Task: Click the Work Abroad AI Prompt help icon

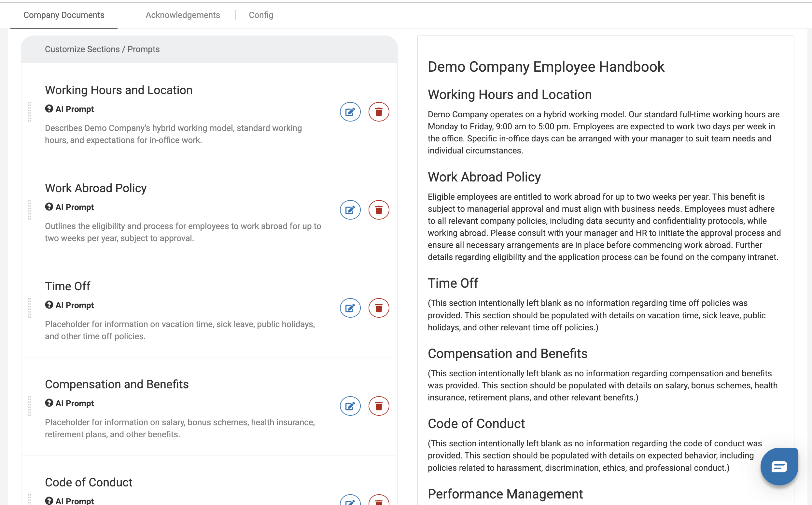Action: [x=49, y=207]
